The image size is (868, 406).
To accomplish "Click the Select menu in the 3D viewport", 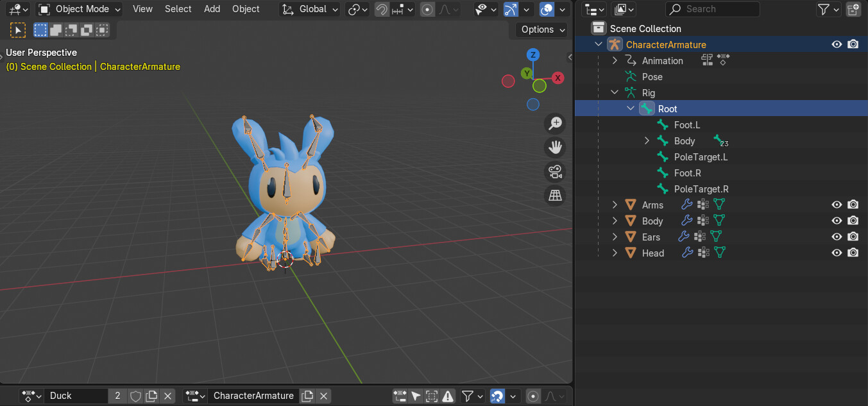I will [x=178, y=9].
